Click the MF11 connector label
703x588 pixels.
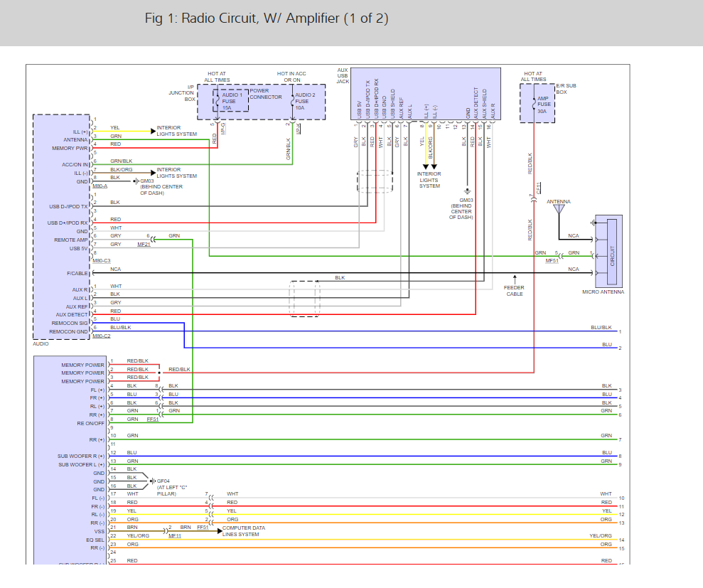[174, 536]
